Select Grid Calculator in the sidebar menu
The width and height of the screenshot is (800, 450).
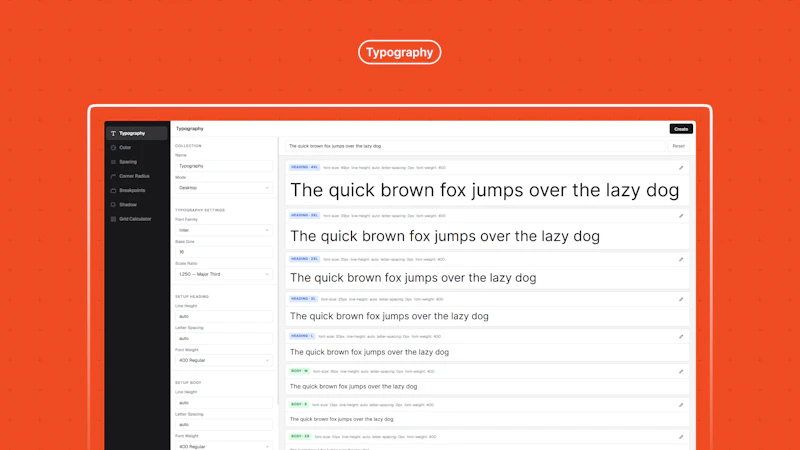pyautogui.click(x=135, y=219)
